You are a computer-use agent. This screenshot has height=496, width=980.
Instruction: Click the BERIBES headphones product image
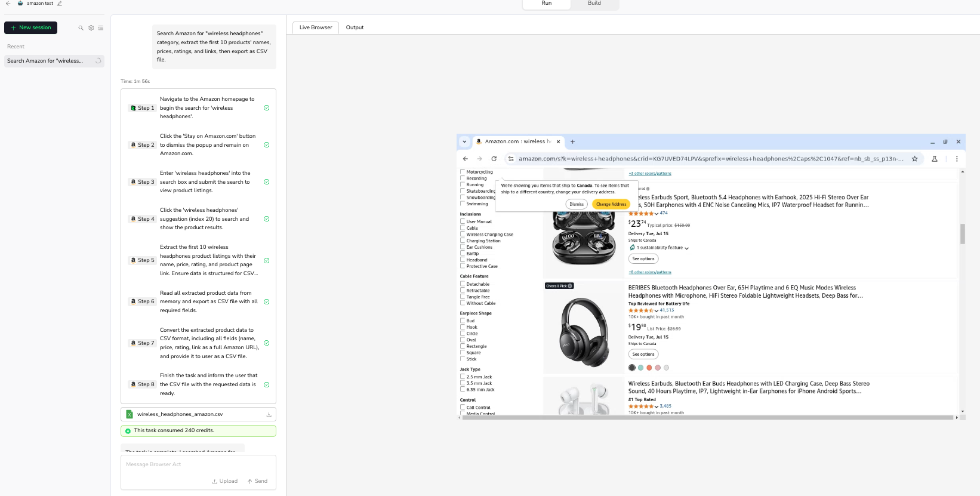tap(584, 332)
